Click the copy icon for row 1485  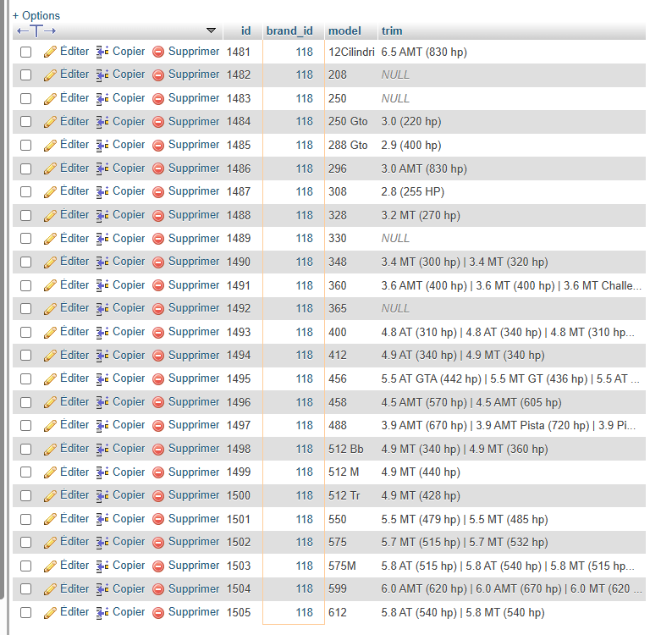pos(102,145)
